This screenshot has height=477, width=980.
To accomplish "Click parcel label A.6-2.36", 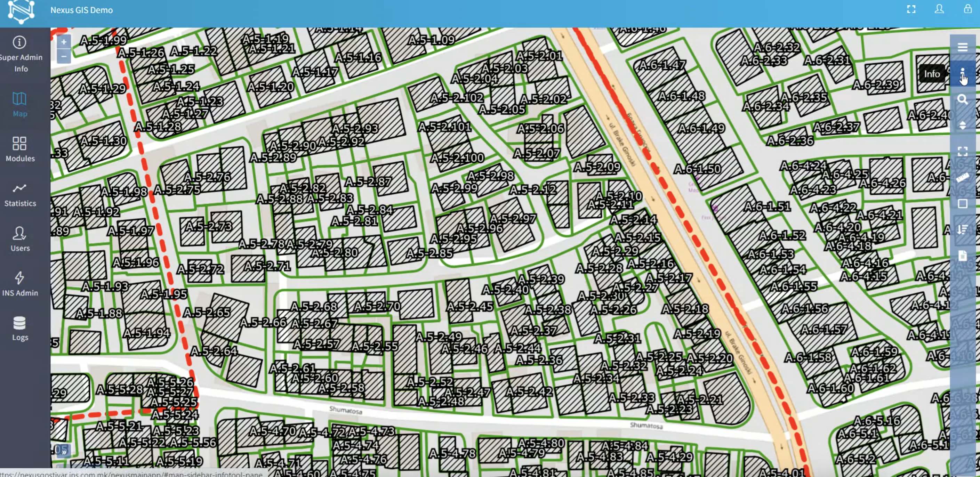I will click(x=790, y=141).
